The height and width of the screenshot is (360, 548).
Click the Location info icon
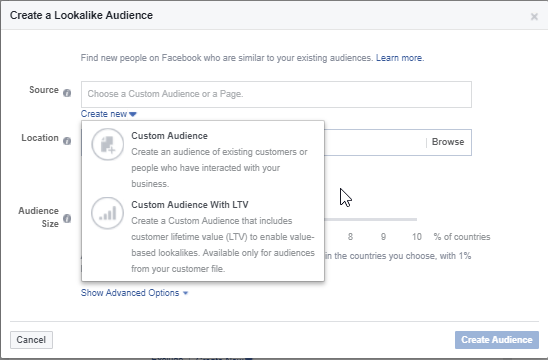tap(67, 141)
